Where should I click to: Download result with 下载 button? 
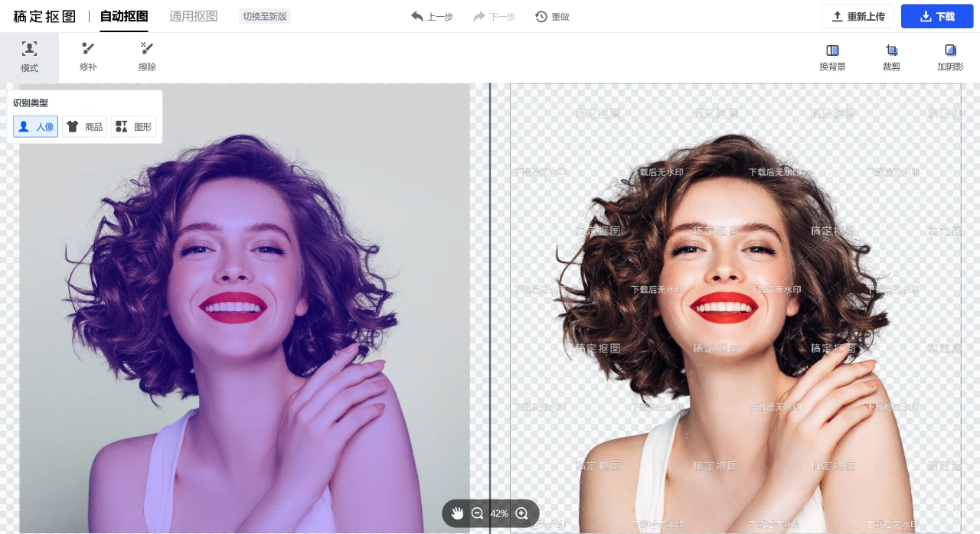pyautogui.click(x=937, y=16)
